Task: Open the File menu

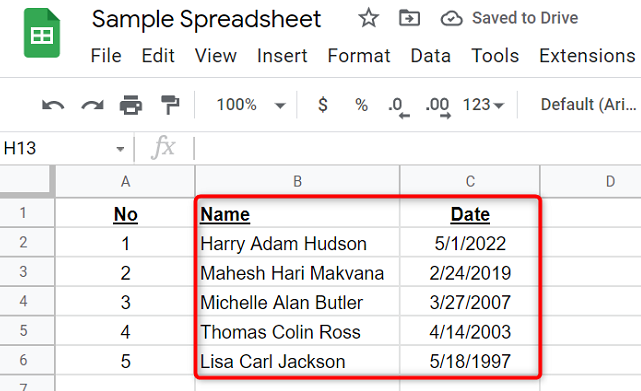Action: pyautogui.click(x=106, y=56)
